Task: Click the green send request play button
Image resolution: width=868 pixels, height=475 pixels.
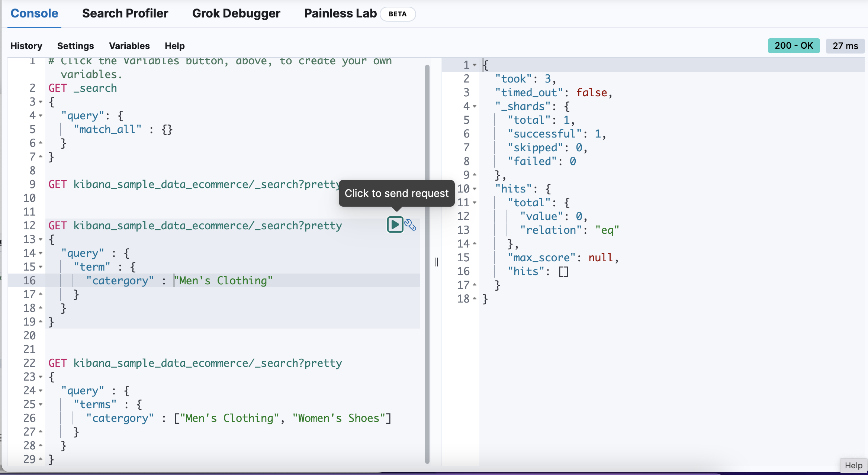Action: pyautogui.click(x=395, y=225)
